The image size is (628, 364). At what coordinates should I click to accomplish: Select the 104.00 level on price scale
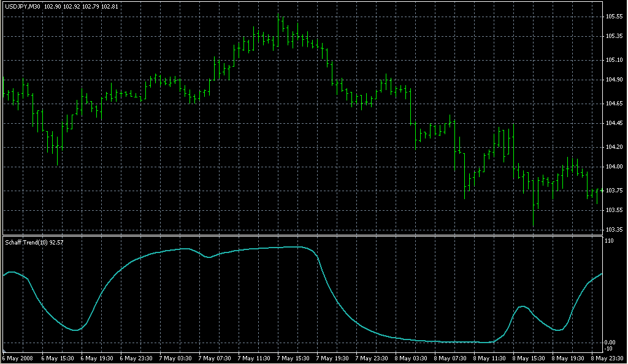click(613, 167)
